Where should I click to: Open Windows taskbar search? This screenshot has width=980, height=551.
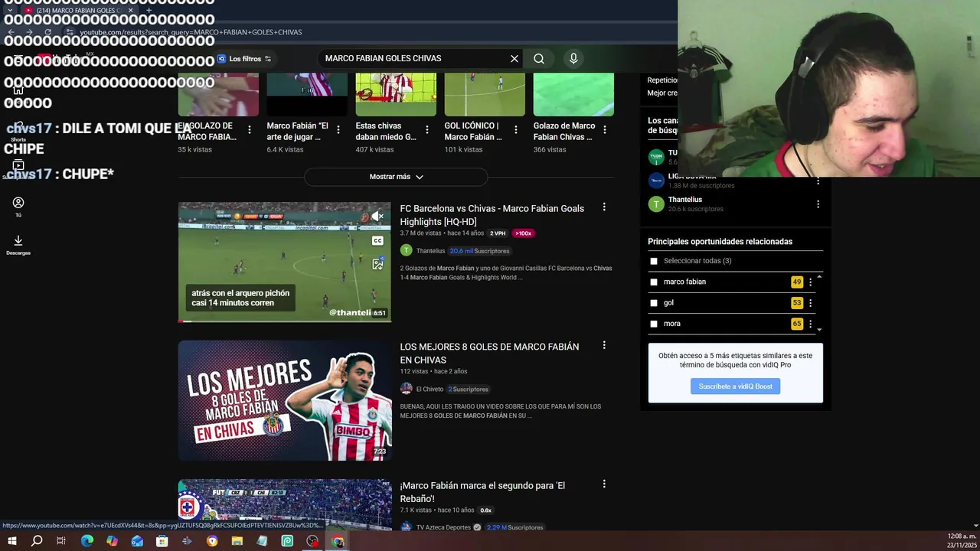tap(37, 541)
